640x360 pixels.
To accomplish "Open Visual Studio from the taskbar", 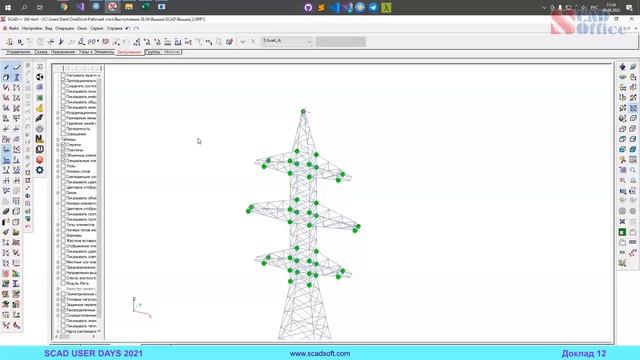I will click(80, 7).
